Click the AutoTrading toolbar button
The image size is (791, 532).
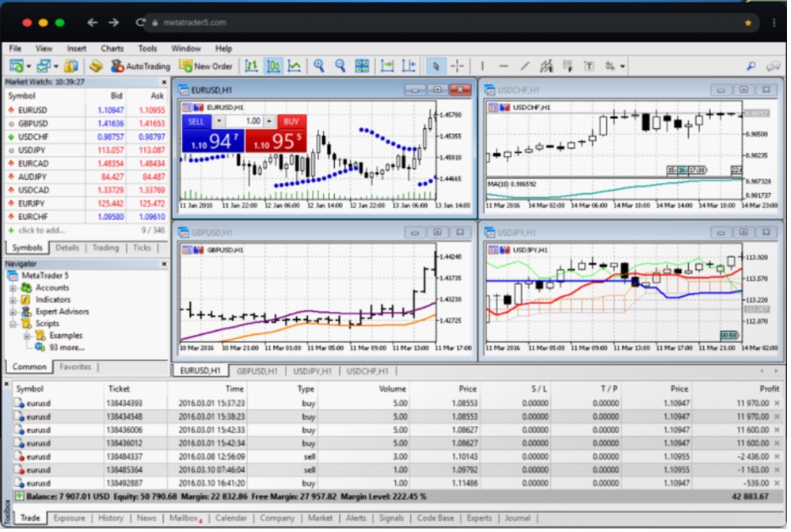(140, 66)
